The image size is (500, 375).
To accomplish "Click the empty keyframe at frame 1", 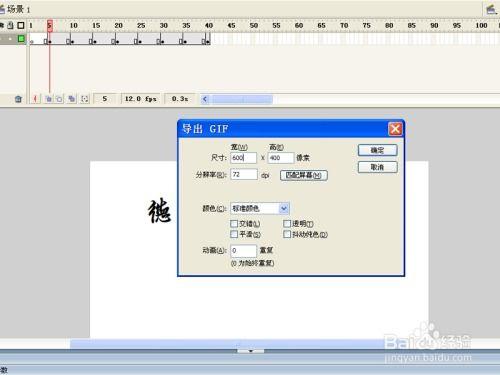I will pos(32,42).
